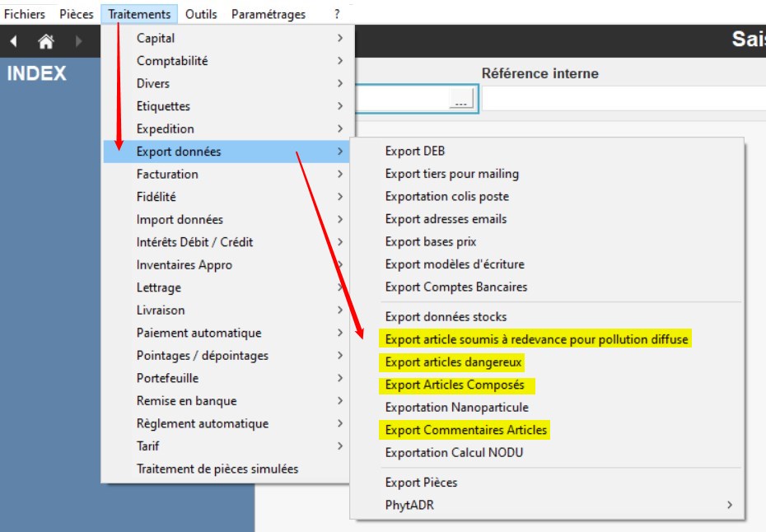Open the Paramétrages menu
This screenshot has height=532, width=766.
(268, 14)
